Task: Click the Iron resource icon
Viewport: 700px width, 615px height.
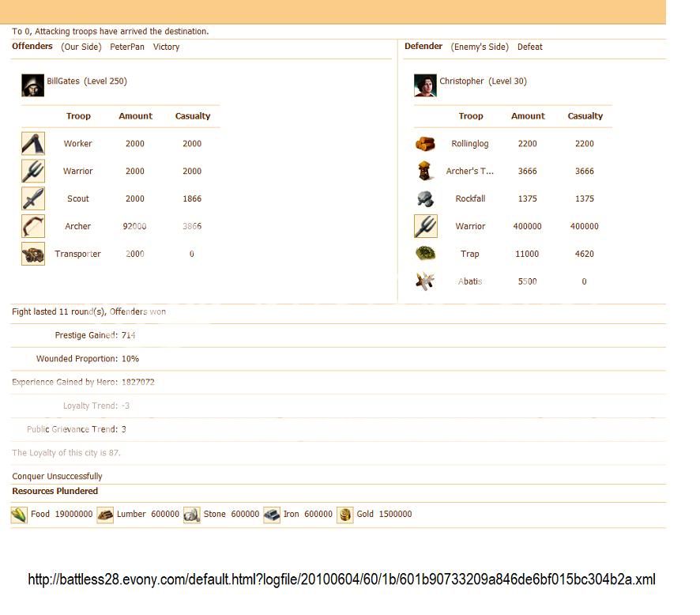Action: (x=272, y=515)
